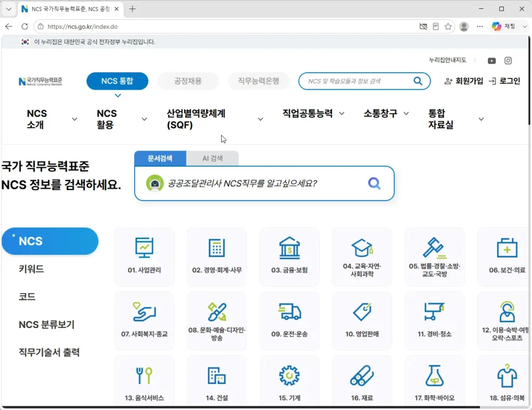Image resolution: width=532 pixels, height=410 pixels.
Task: Refresh the page with the reload icon
Action: coord(24,26)
